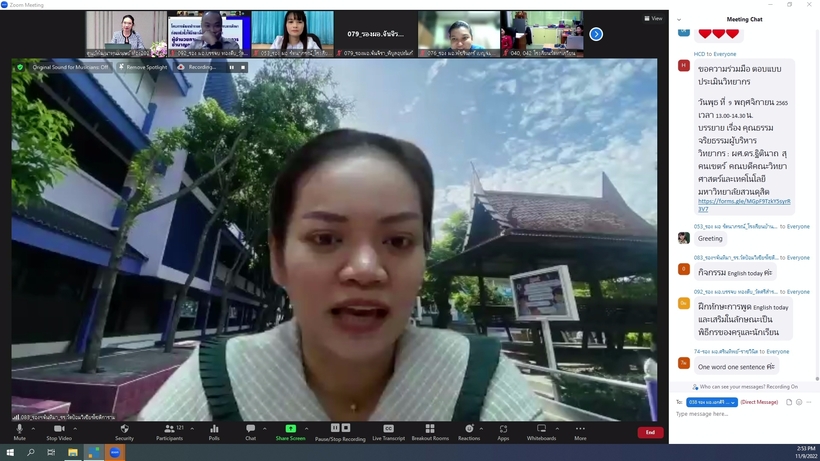Select participant 076 video thumbnail
The height and width of the screenshot is (461, 820).
(x=459, y=34)
